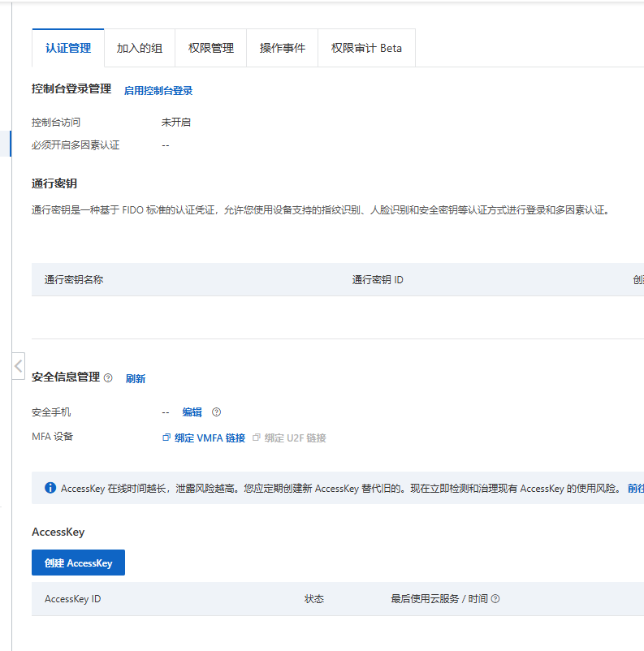Screen dimensions: 644x651
Task: Open the 加入的组 tab
Action: click(140, 48)
